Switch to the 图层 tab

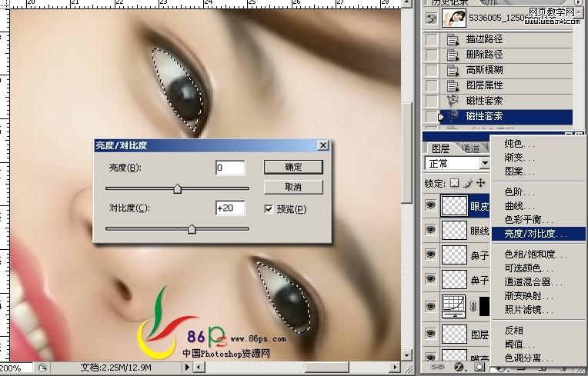[441, 148]
